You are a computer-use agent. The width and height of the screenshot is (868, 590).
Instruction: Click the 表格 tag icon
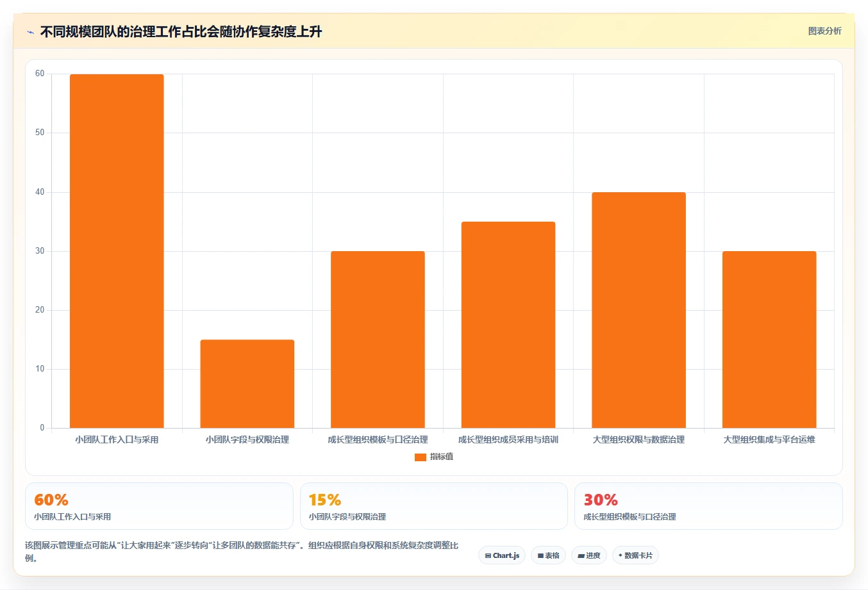[x=540, y=555]
